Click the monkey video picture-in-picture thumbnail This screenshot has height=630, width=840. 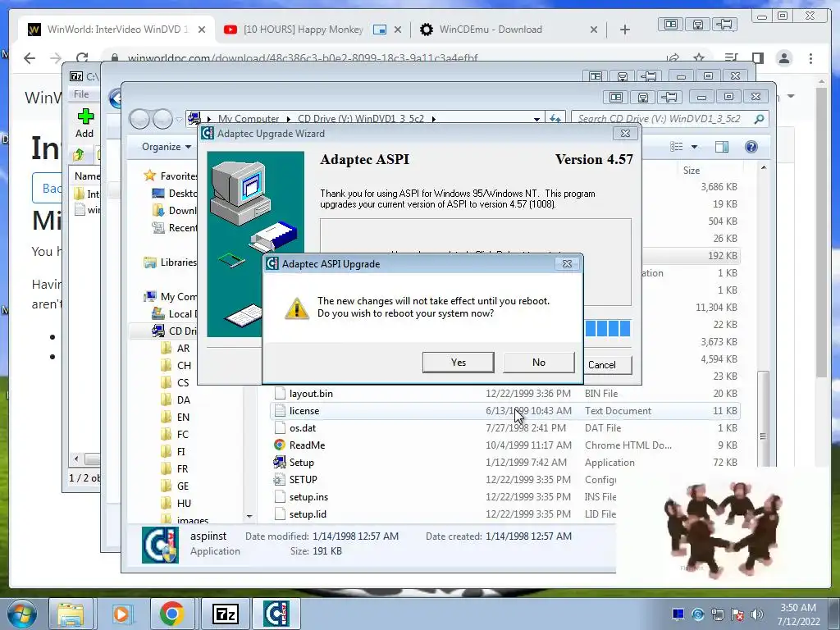click(x=724, y=527)
